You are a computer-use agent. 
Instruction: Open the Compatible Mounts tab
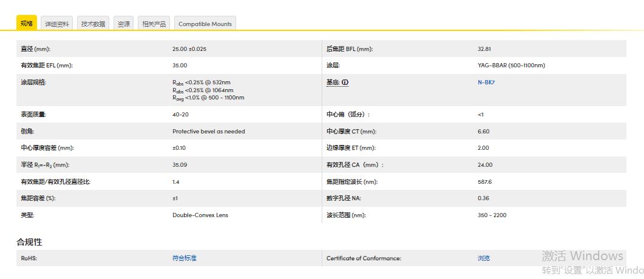pyautogui.click(x=205, y=24)
